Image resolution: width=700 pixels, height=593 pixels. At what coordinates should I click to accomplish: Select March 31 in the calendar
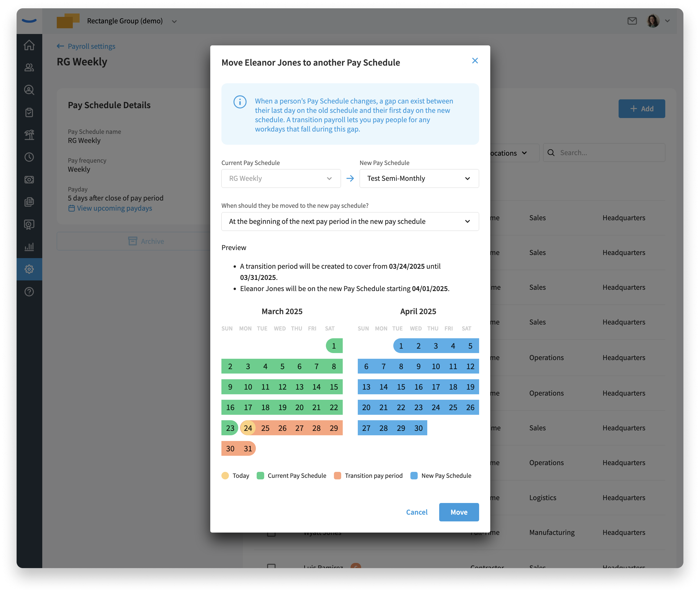248,449
